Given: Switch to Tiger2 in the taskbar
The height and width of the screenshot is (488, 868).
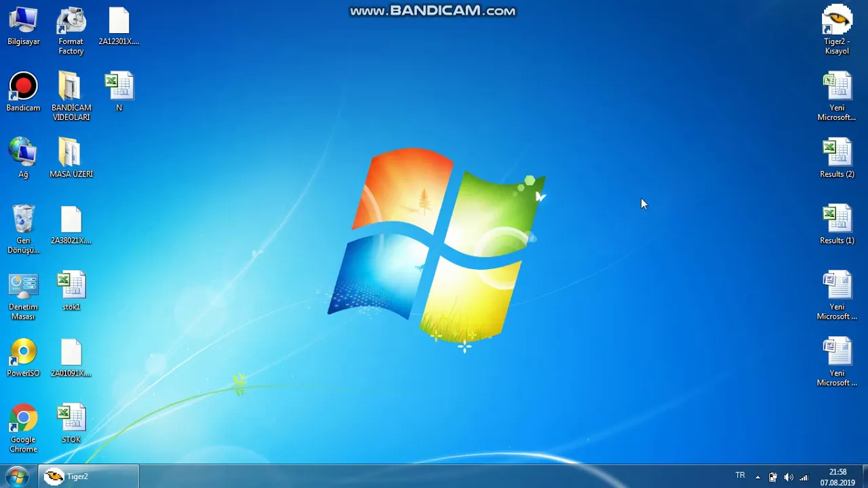Looking at the screenshot, I should [x=88, y=476].
